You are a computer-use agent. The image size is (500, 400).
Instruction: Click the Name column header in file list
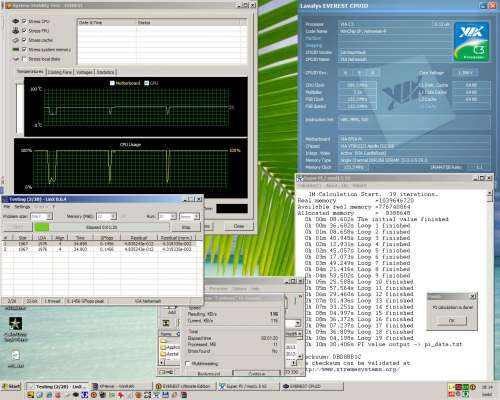tap(170, 334)
